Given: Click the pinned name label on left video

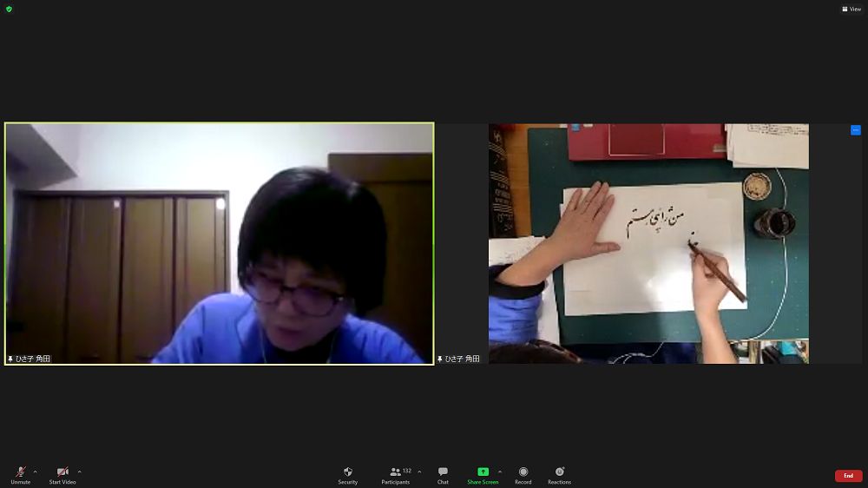Looking at the screenshot, I should coord(30,359).
